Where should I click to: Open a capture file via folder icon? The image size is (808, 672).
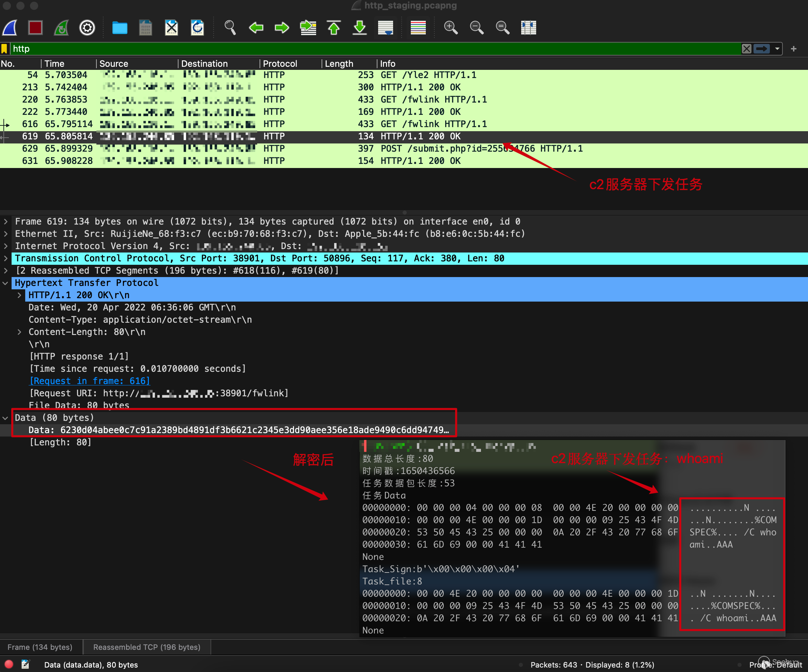click(x=120, y=28)
